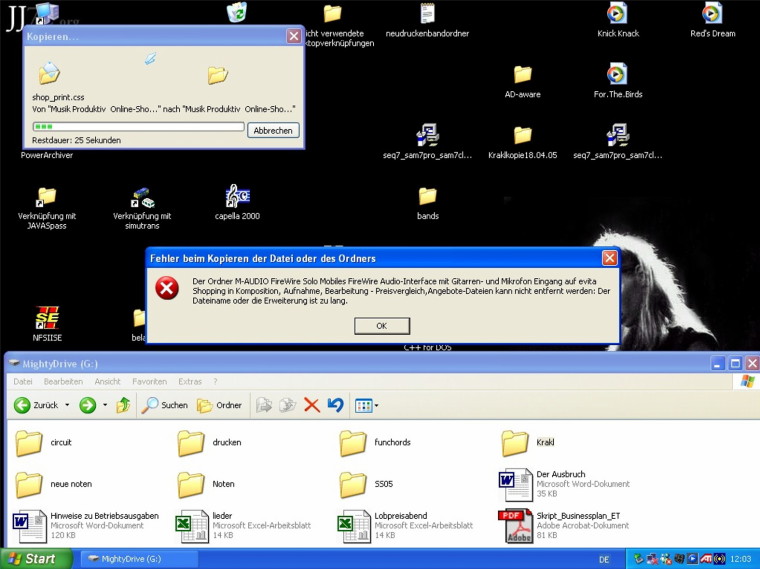760x569 pixels.
Task: Click the copy progress bar
Action: pyautogui.click(x=138, y=127)
